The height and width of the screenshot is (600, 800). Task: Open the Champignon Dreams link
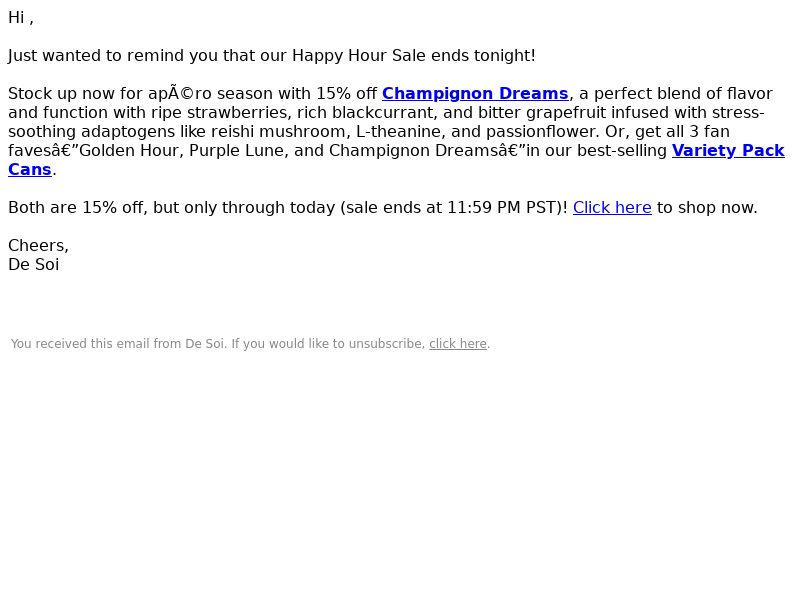475,94
